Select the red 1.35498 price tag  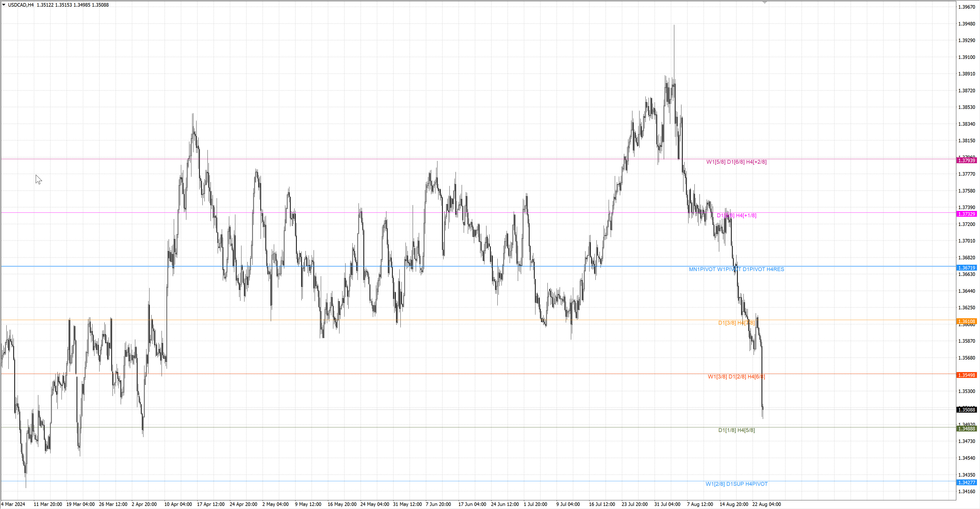[x=966, y=375]
